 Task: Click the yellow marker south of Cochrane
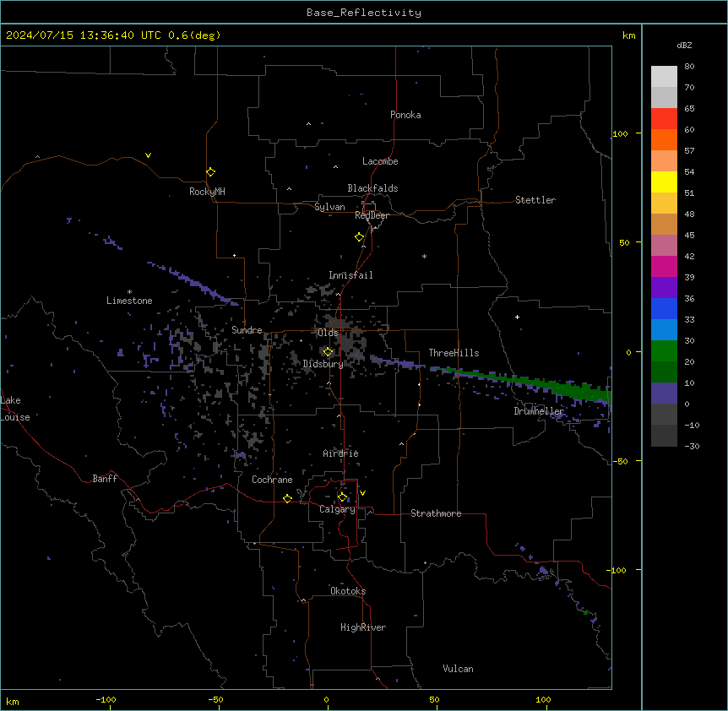287,498
